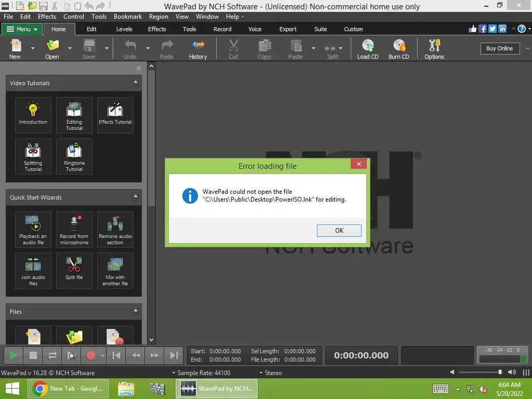Start Playback an audio file wizard
This screenshot has width=532, height=399.
tap(33, 229)
